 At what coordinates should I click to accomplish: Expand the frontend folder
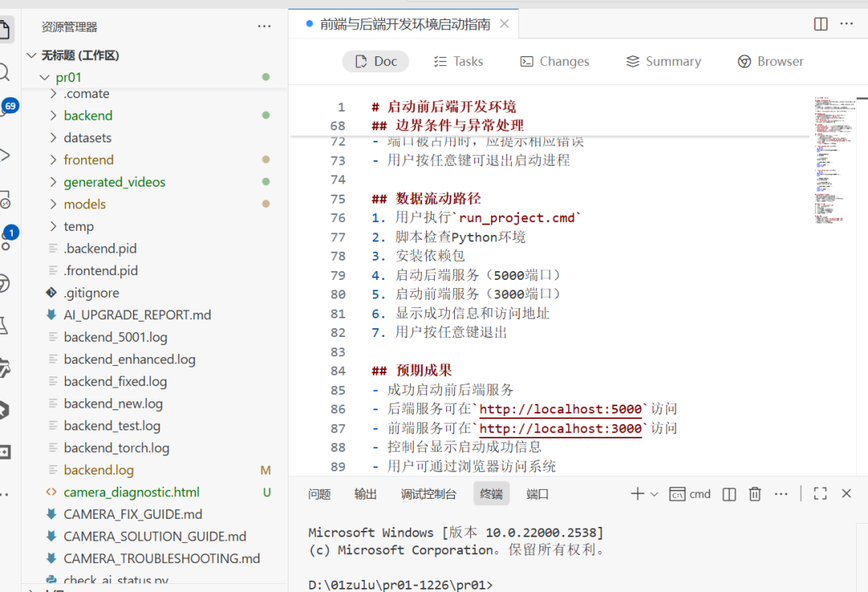[155, 159]
